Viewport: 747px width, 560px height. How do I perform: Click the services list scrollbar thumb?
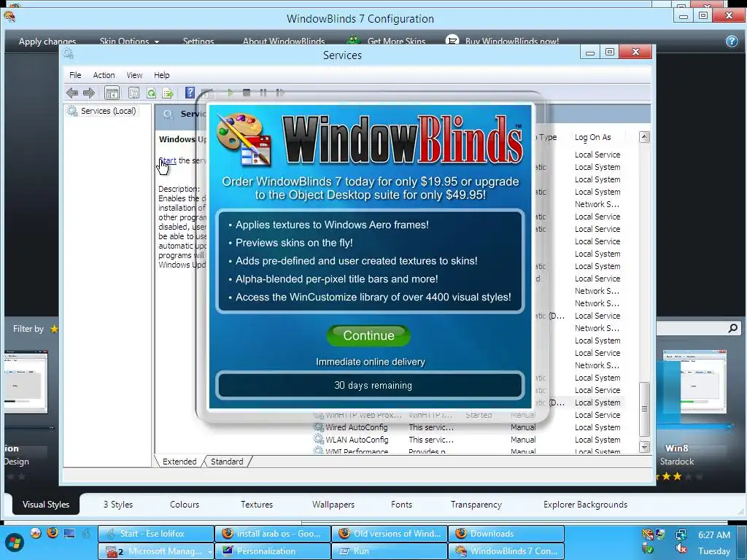[644, 409]
